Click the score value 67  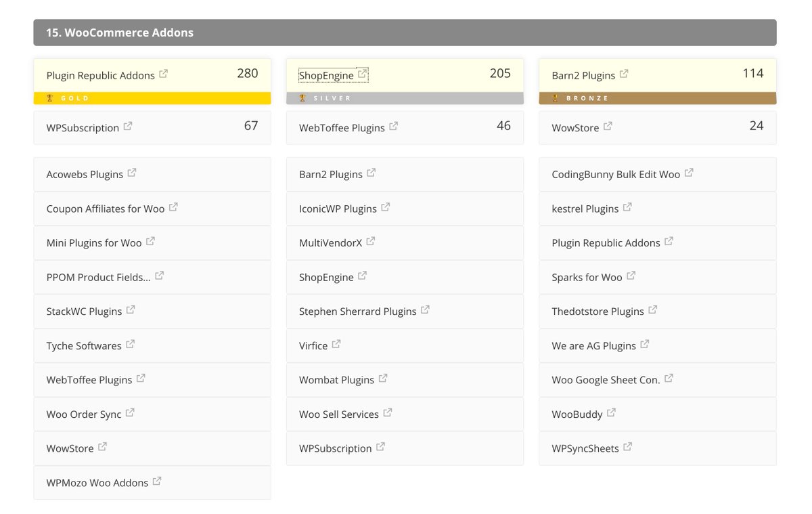coord(251,125)
